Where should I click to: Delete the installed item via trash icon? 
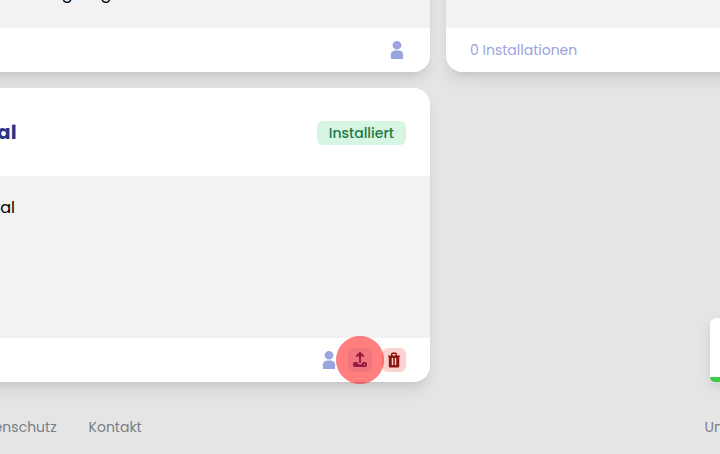[x=394, y=360]
